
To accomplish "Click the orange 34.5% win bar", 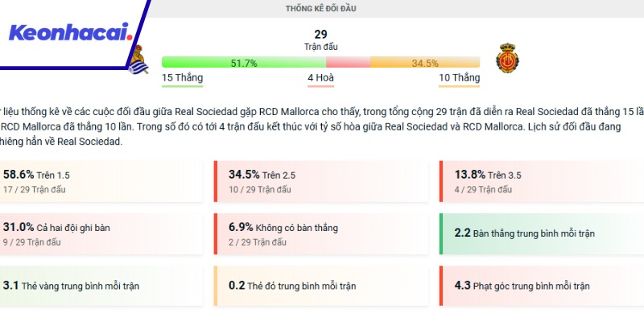I will pos(425,62).
